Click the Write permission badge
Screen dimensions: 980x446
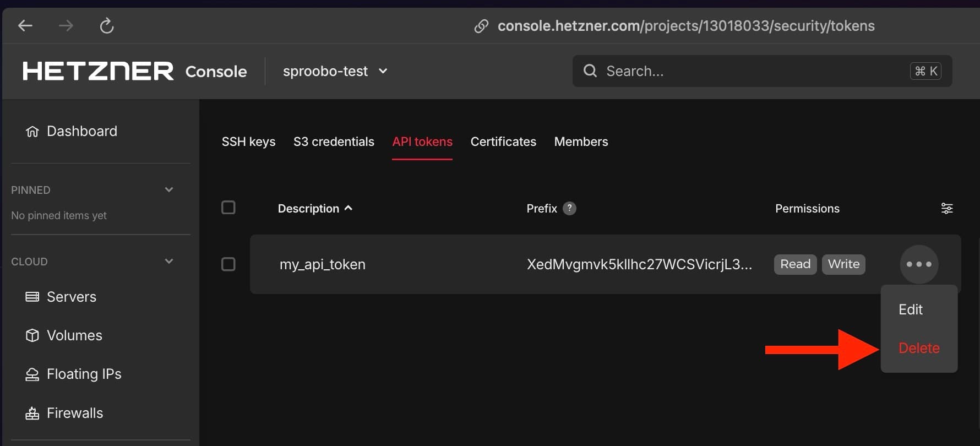click(x=843, y=264)
